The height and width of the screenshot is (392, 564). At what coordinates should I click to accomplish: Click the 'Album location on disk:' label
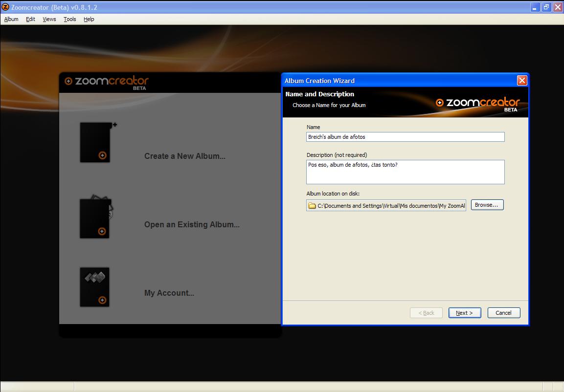tap(333, 193)
